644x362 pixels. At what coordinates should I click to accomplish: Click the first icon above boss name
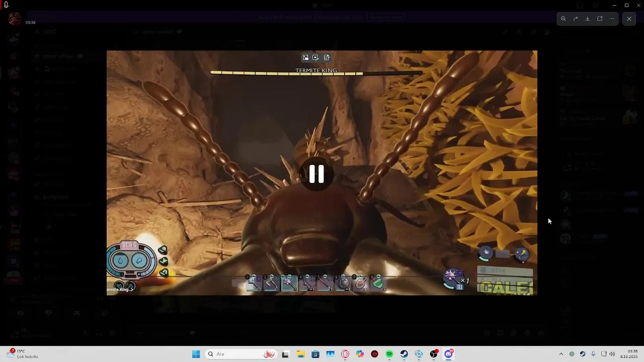coord(305,58)
